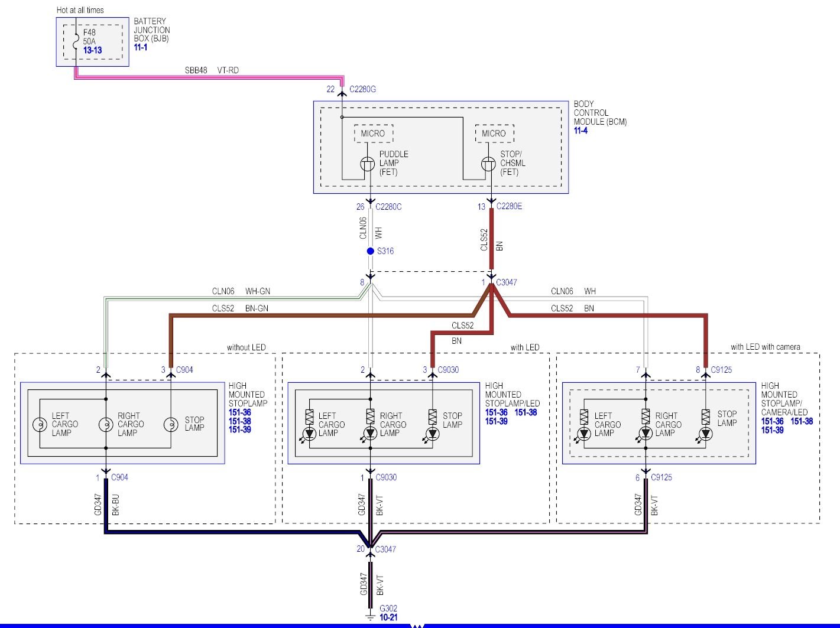Open the 11-4 Body Control Module reference
Screen dimensions: 840x628
coord(580,131)
